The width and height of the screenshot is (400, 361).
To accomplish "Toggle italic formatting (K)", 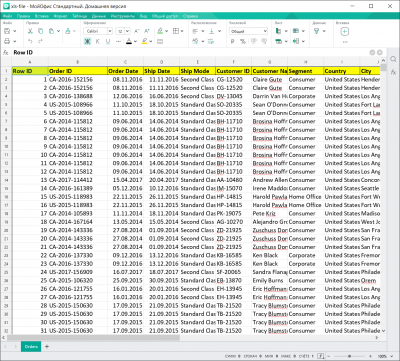I will tap(98, 41).
